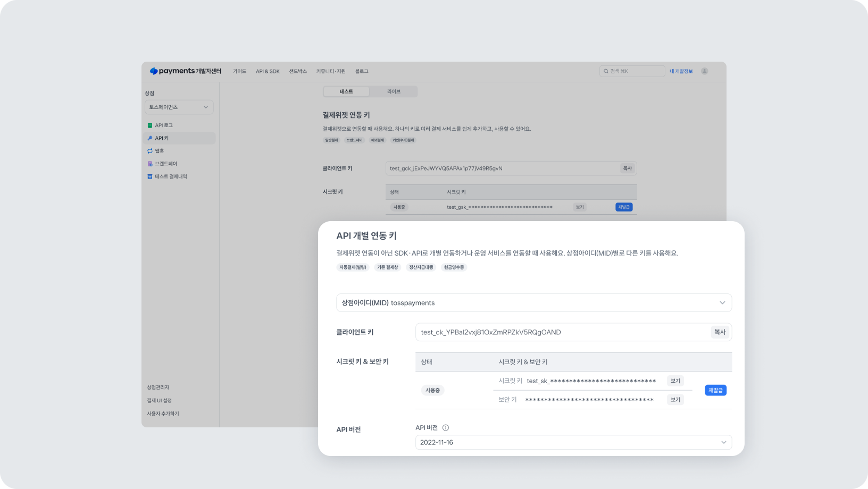
Task: Open the 샌드박스 menu
Action: 298,71
